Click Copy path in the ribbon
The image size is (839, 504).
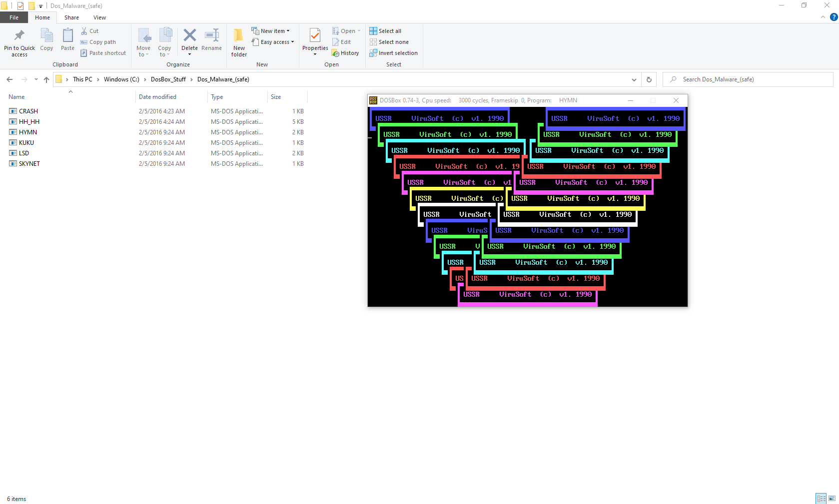(98, 42)
